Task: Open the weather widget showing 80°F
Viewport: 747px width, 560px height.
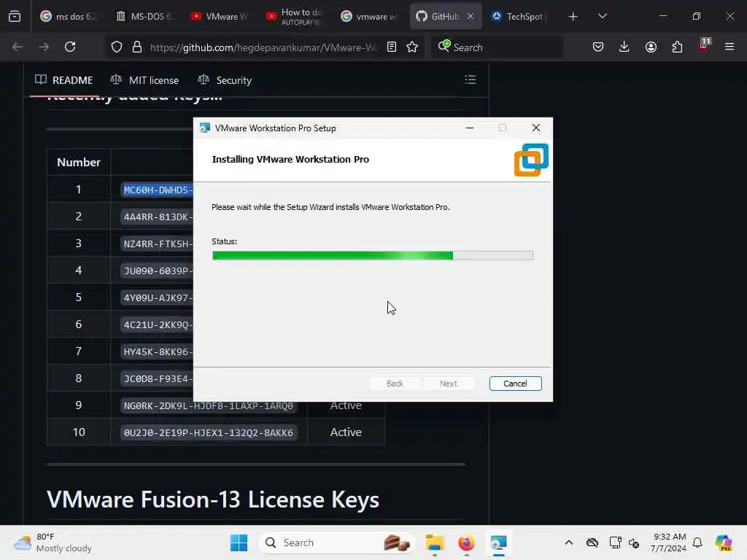Action: coord(53,542)
